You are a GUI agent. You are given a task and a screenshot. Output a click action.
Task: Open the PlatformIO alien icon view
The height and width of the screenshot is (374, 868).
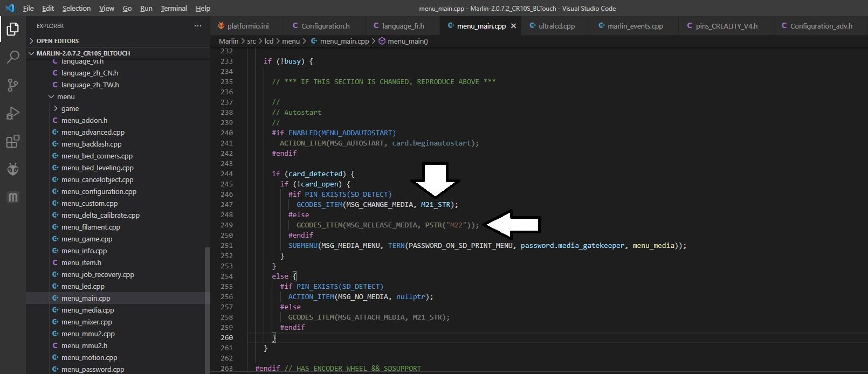click(13, 169)
